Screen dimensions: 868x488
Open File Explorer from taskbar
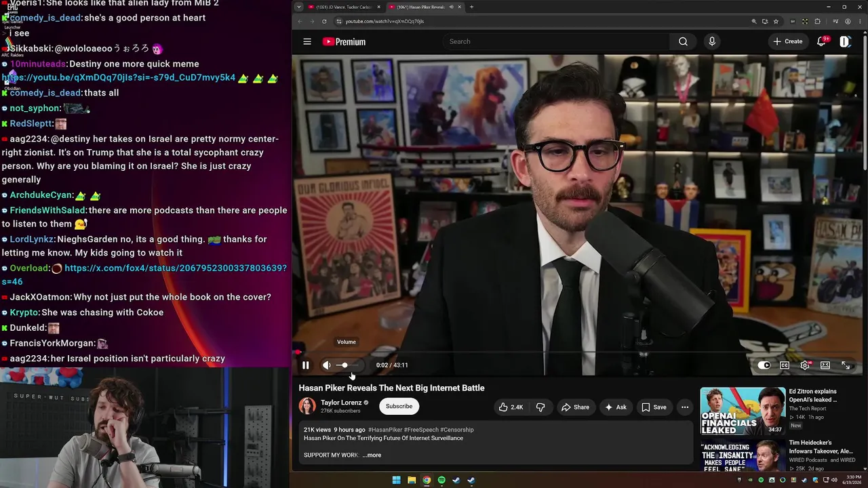click(412, 481)
